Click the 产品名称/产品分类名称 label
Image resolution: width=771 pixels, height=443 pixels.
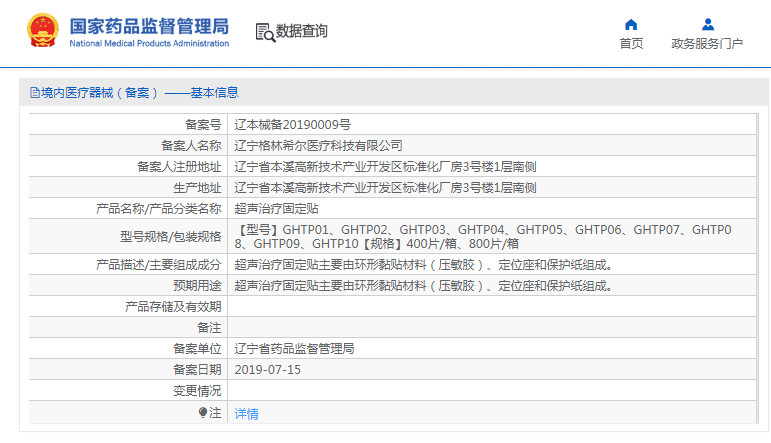tap(158, 208)
